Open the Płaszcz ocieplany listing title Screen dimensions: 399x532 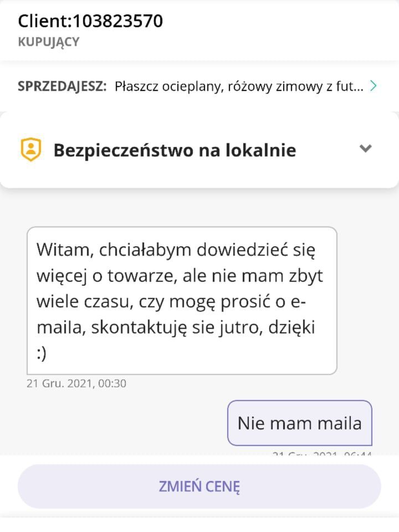(x=239, y=87)
